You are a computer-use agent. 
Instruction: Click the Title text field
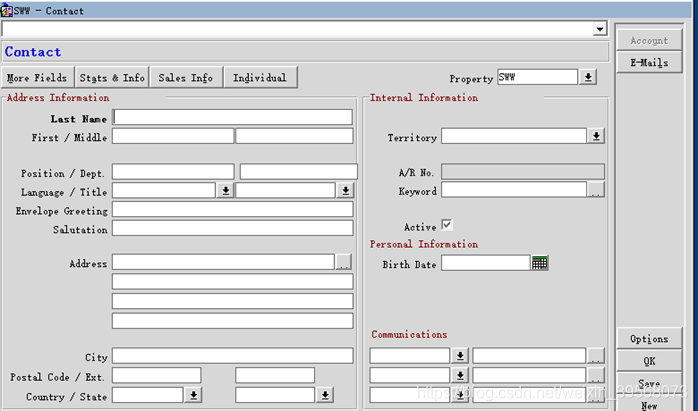pyautogui.click(x=285, y=191)
